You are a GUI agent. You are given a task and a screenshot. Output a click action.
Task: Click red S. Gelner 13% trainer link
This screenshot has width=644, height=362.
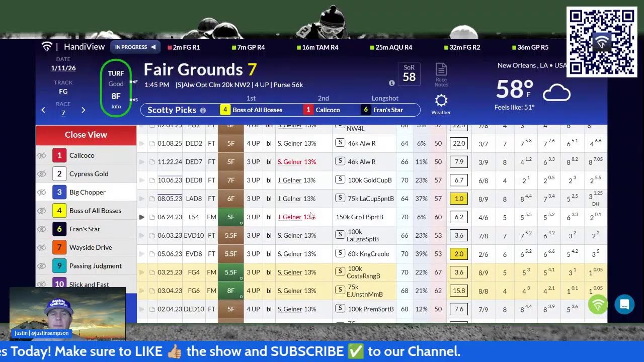[297, 162]
